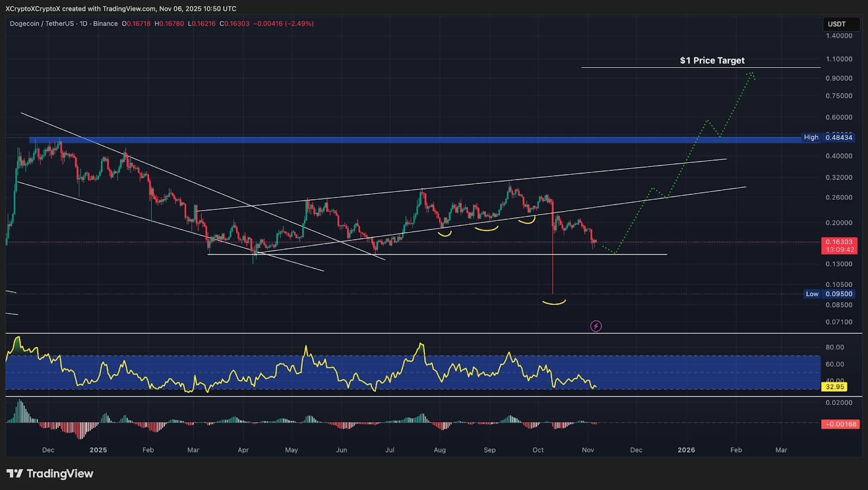This screenshot has width=868, height=490.
Task: Click the $1 Price Target annotation
Action: [712, 60]
